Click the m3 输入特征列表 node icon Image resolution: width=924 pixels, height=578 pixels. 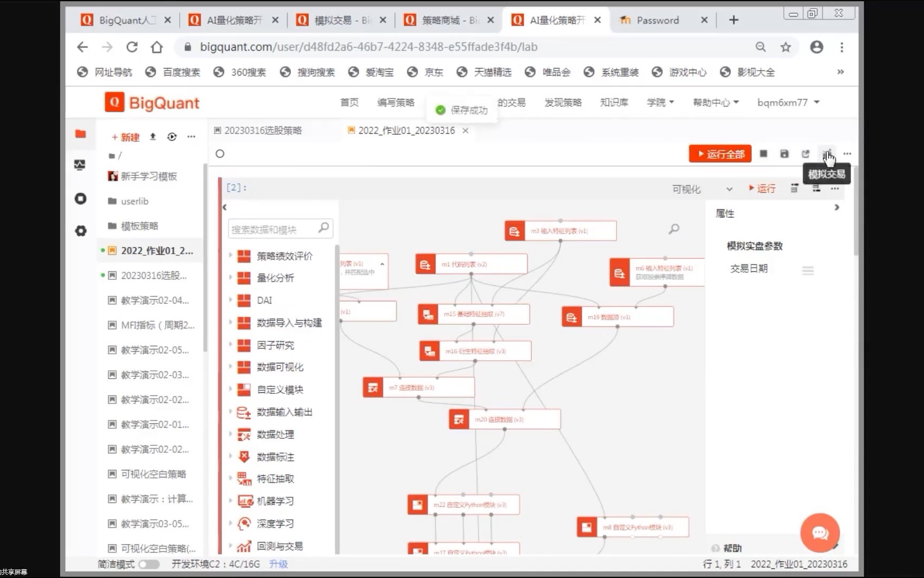514,231
